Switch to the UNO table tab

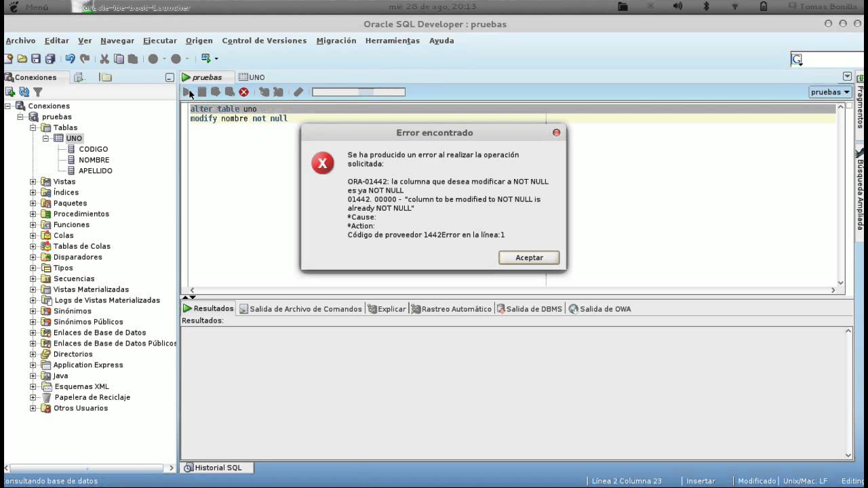(252, 77)
